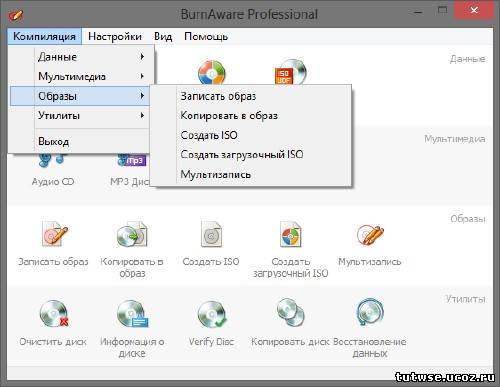This screenshot has height=387, width=500.
Task: Click the Информация о диске icon
Action: point(132,314)
